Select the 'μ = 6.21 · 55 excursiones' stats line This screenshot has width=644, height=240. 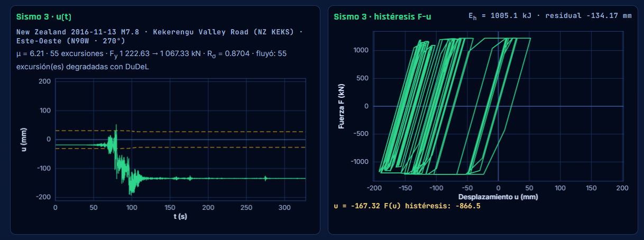pos(151,53)
